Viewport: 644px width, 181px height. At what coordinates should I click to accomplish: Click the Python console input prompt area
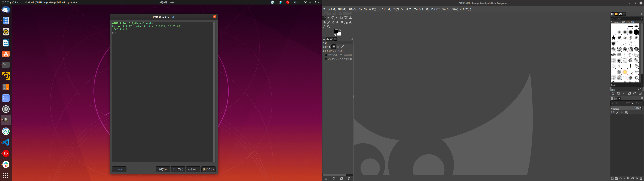pos(163,33)
